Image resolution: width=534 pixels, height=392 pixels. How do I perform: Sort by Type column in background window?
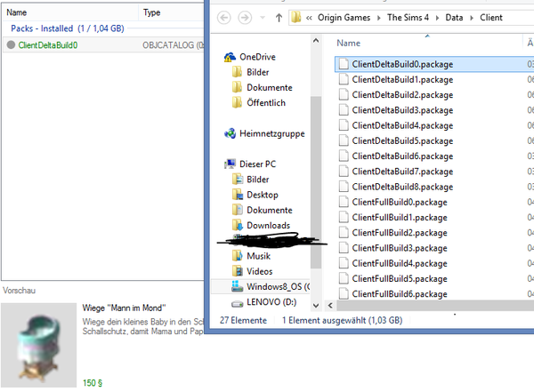(151, 12)
